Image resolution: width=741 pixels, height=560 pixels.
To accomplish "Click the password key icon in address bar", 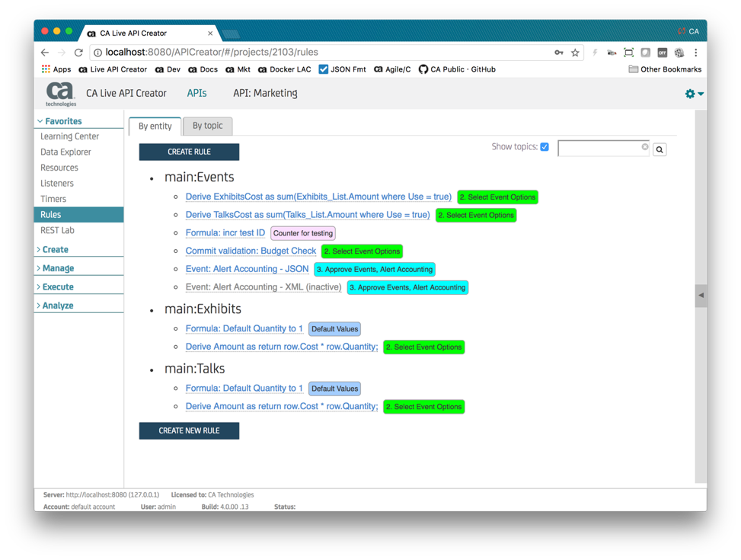I will tap(559, 53).
